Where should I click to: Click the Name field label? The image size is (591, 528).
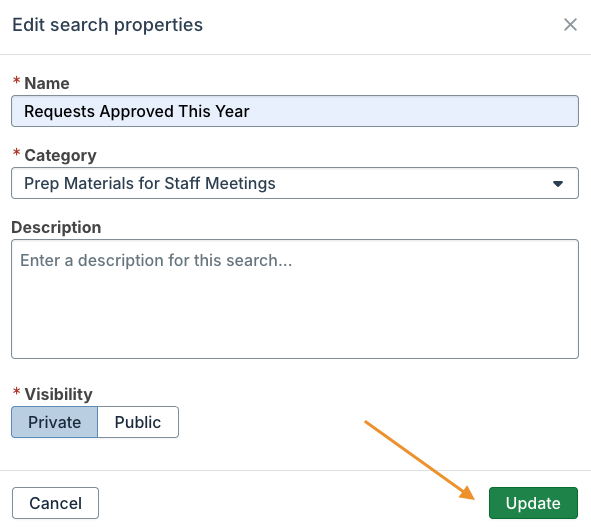click(47, 83)
